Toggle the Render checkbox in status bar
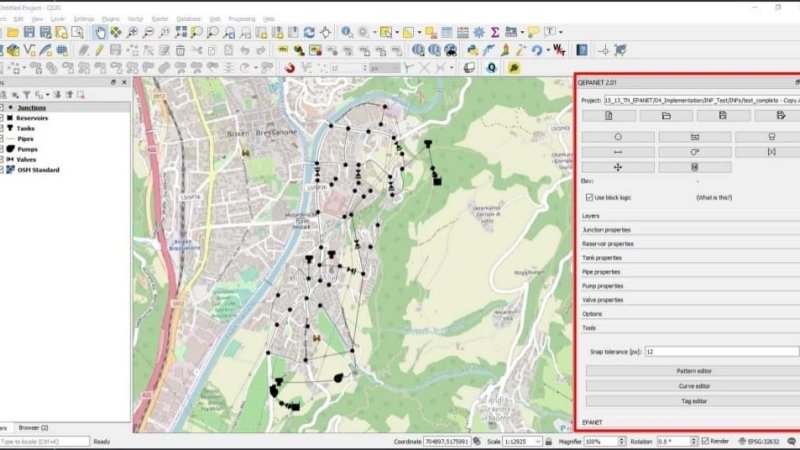Image resolution: width=800 pixels, height=450 pixels. [x=707, y=441]
